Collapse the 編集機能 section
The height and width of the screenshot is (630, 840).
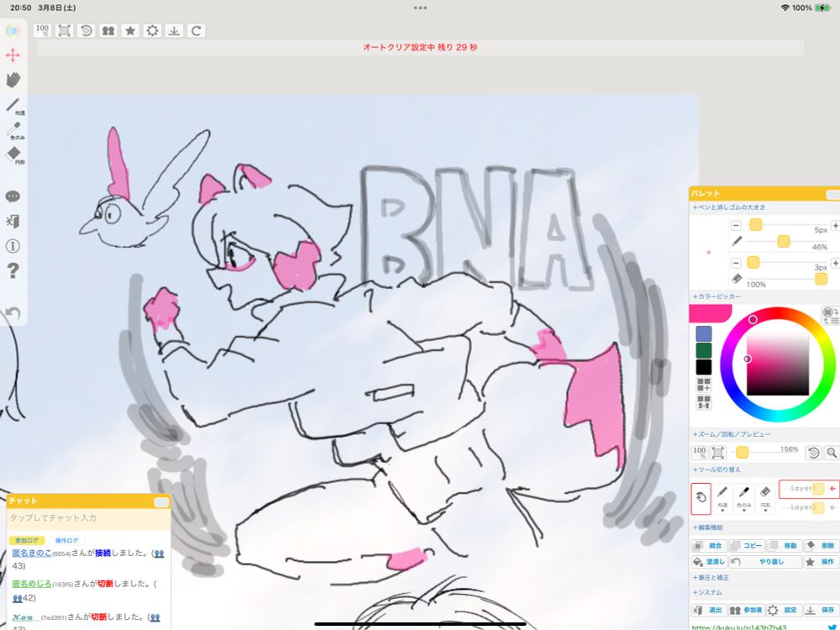point(708,528)
